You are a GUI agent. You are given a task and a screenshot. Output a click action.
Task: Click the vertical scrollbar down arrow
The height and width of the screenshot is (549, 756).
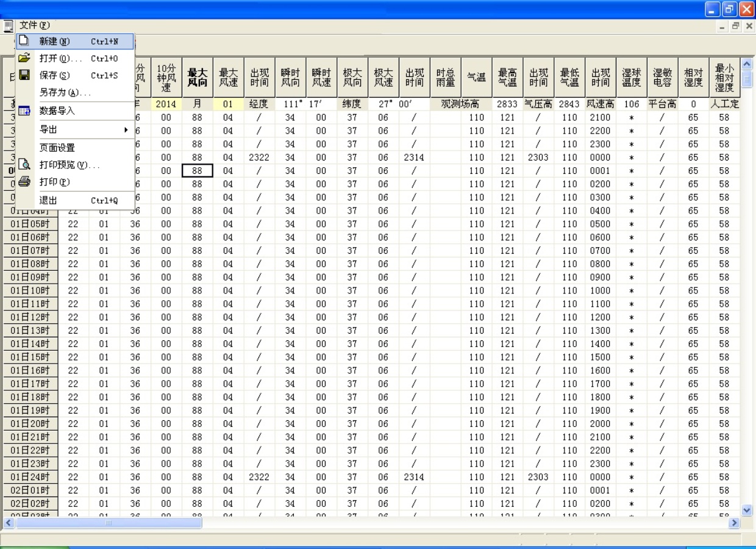(747, 510)
